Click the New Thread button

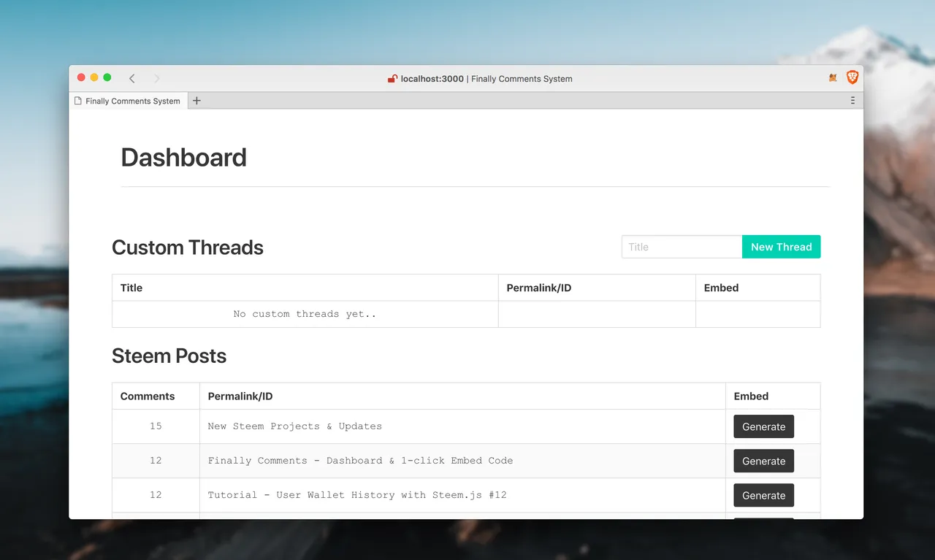pos(781,247)
